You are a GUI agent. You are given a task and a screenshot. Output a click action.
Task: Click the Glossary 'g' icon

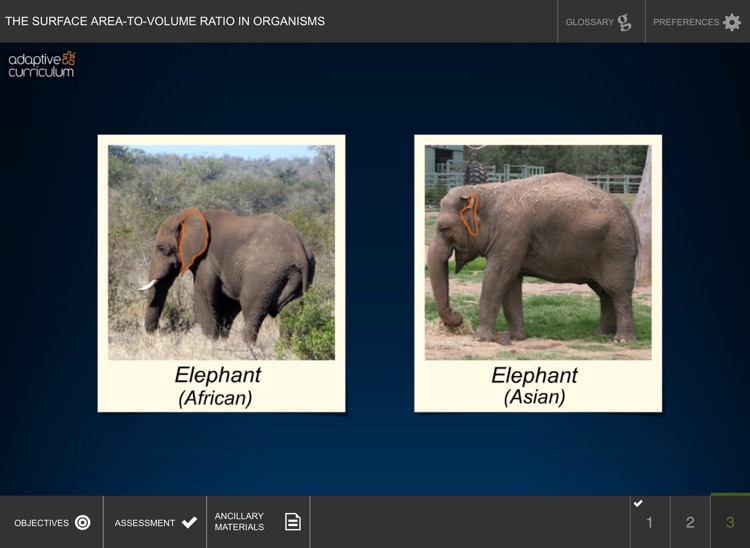click(x=624, y=22)
